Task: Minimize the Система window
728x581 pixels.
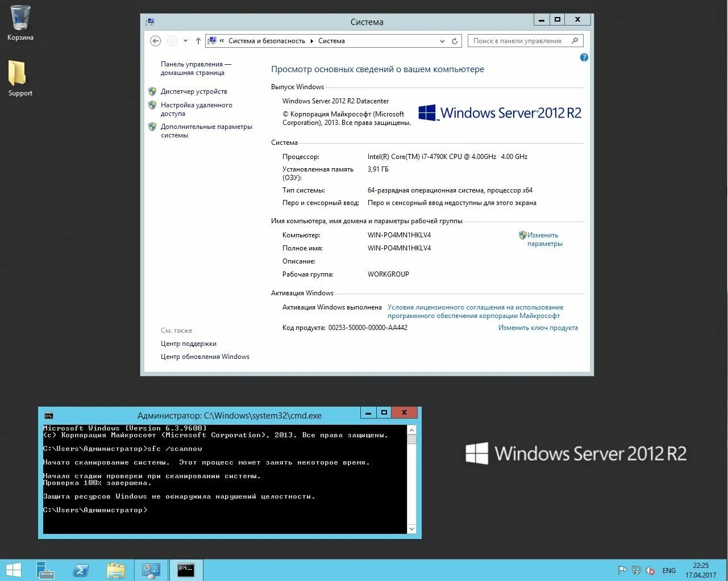Action: coord(542,20)
